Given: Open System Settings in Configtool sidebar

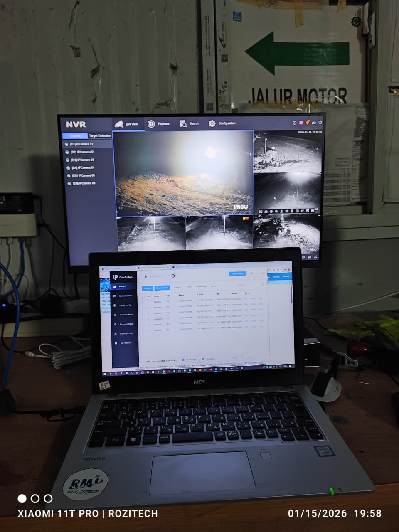Looking at the screenshot, I should [x=126, y=315].
